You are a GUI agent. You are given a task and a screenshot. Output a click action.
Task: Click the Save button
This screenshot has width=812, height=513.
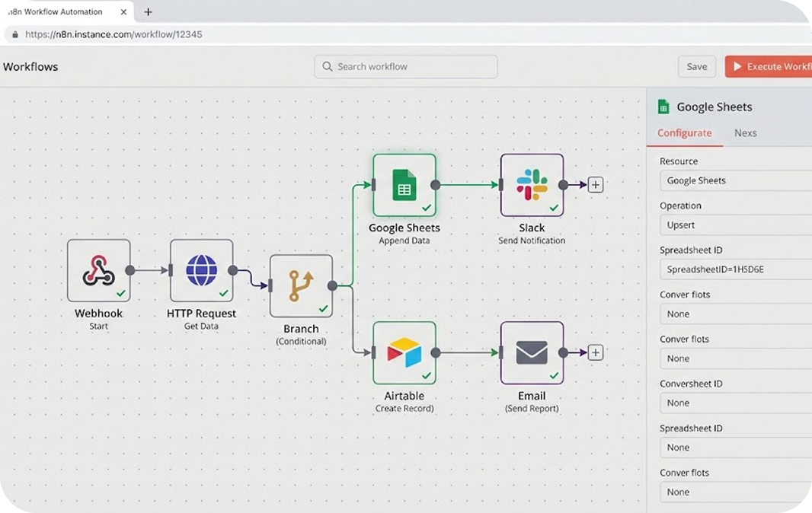[x=696, y=66]
